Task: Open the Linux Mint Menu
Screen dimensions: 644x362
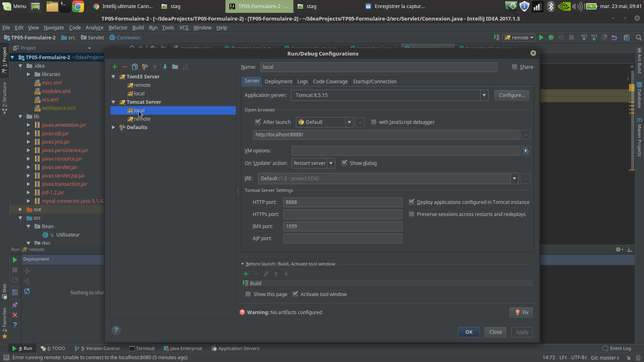Action: [x=14, y=6]
